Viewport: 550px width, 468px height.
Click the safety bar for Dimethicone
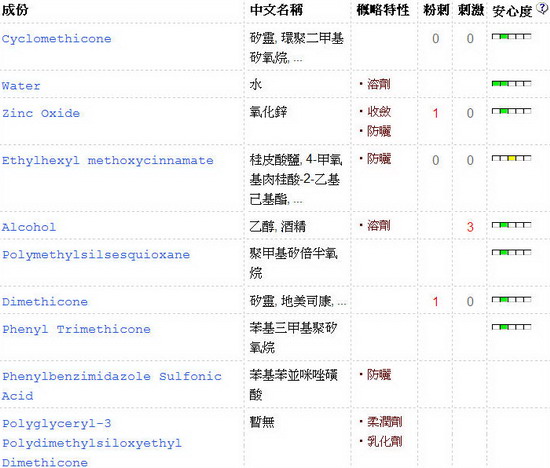(x=511, y=300)
